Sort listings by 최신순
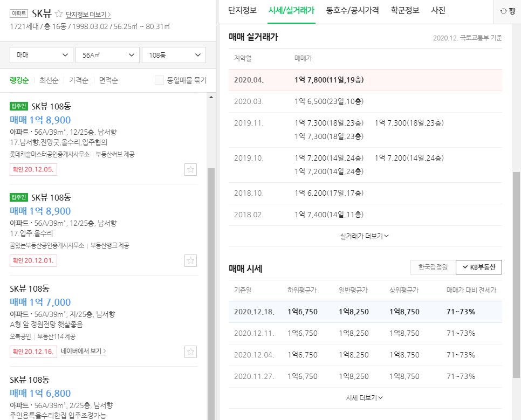Screen dimensions: 521x420 [x=49, y=80]
